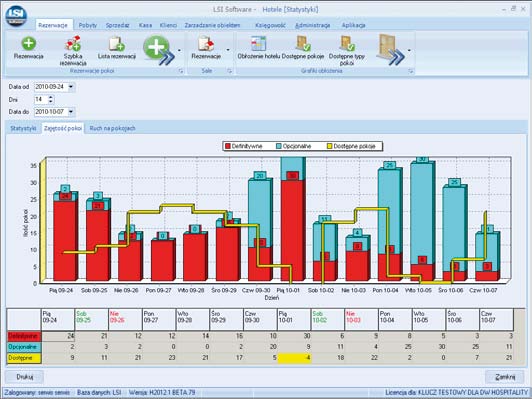This screenshot has height=399, width=532.
Task: Click Opcjonalne value 20 for Czw 09-30
Action: point(261,347)
